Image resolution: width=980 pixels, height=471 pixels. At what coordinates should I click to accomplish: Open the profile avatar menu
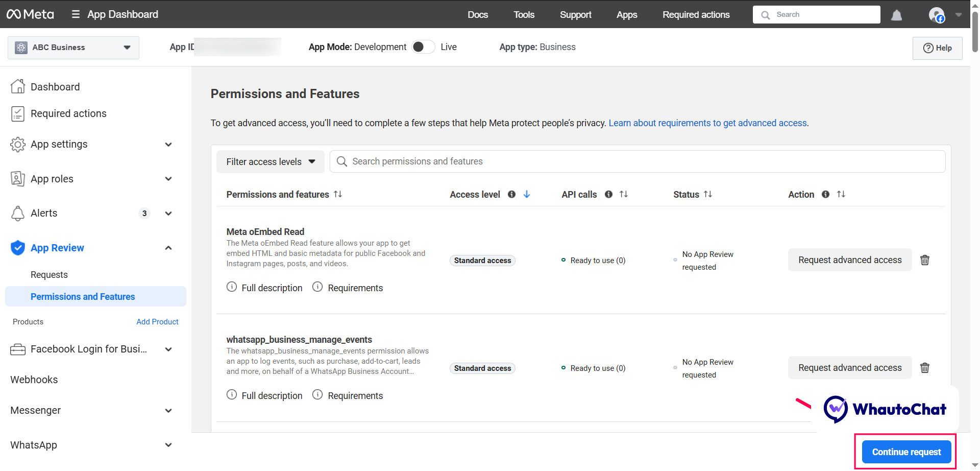pyautogui.click(x=937, y=15)
